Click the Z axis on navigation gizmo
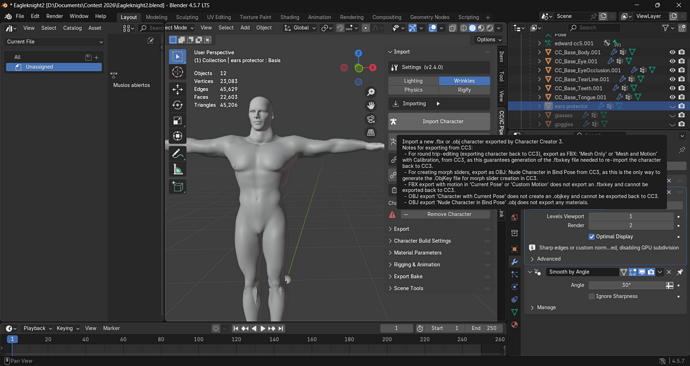This screenshot has height=366, width=690. [359, 53]
